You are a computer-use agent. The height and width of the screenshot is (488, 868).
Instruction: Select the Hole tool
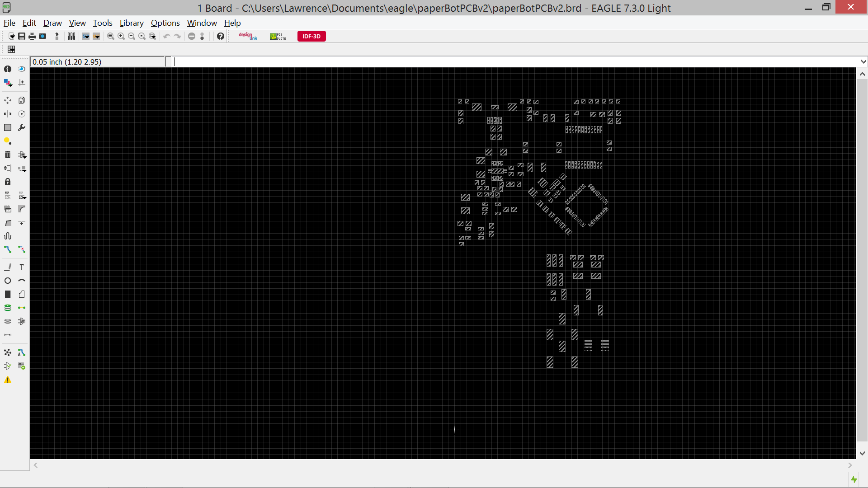[8, 321]
